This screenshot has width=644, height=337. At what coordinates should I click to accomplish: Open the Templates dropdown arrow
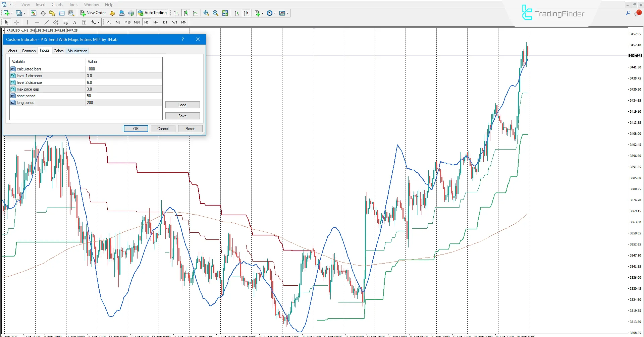click(x=287, y=13)
